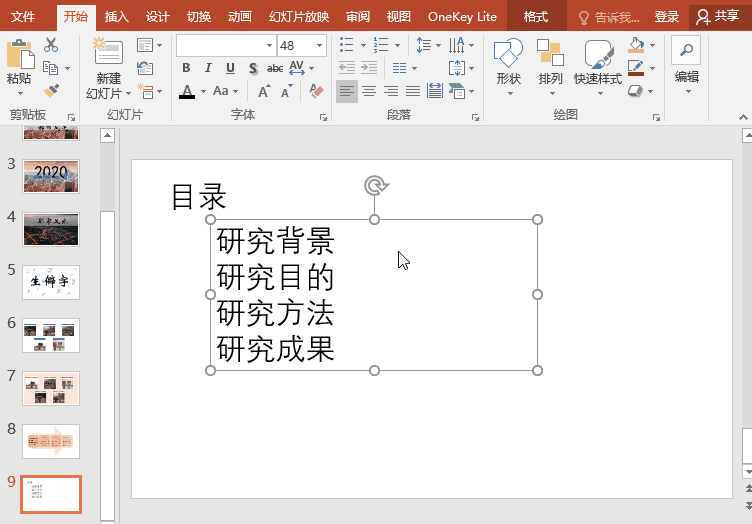Open the font color dropdown arrow
The width and height of the screenshot is (752, 524).
(203, 92)
